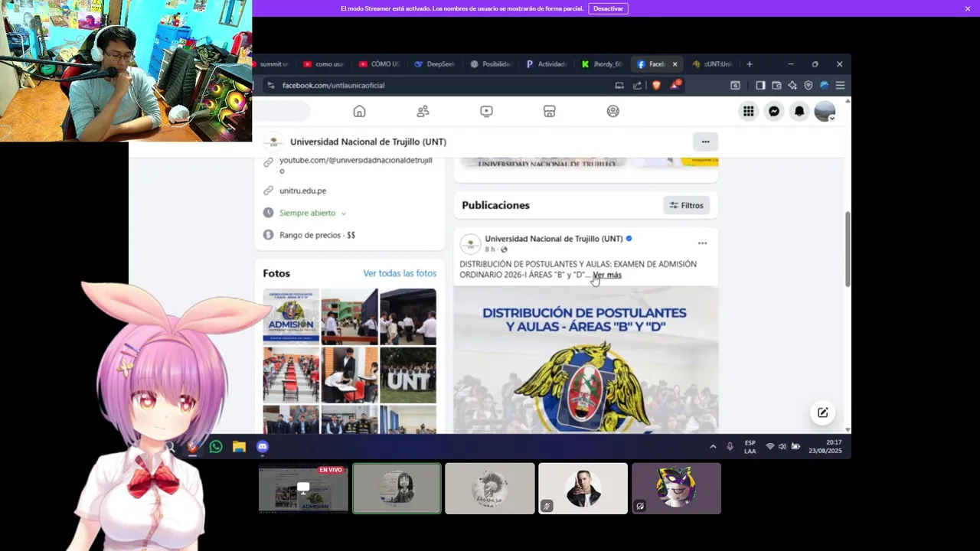This screenshot has height=551, width=980.
Task: Open the page options three-dot button
Action: coord(705,142)
